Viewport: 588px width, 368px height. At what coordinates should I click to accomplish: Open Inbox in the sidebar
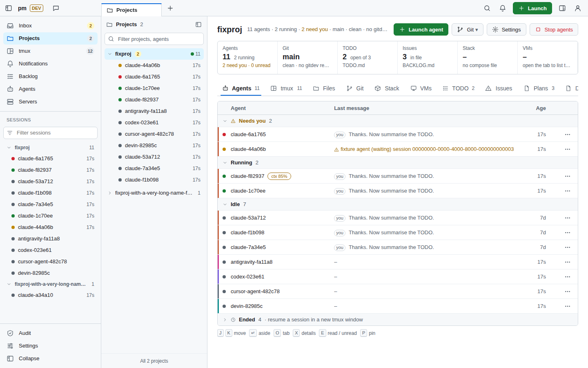pos(51,26)
